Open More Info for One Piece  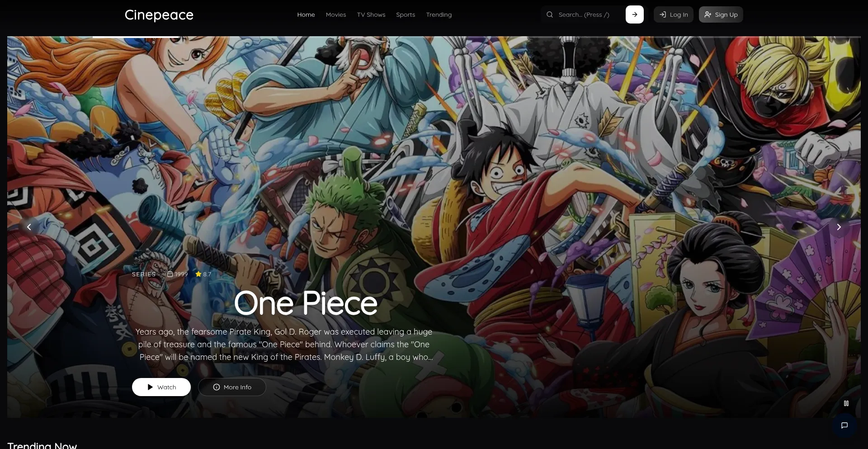[232, 387]
